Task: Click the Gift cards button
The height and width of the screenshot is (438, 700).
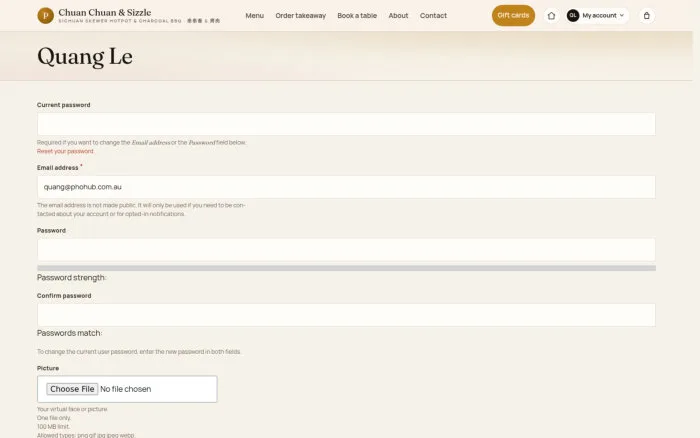Action: click(513, 16)
